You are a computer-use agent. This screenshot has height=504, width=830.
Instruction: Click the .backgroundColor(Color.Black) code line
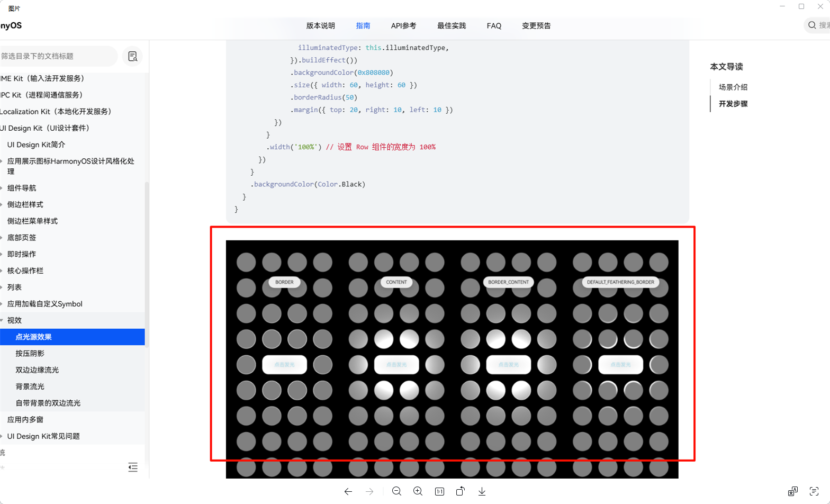coord(308,184)
